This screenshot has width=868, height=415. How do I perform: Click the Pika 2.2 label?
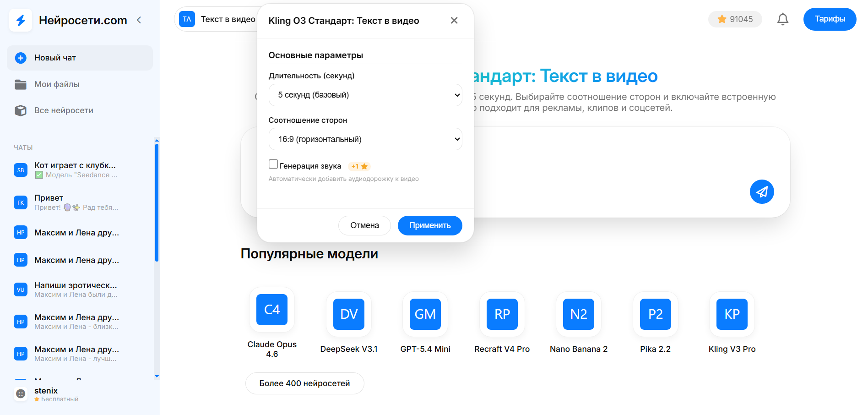pyautogui.click(x=656, y=349)
